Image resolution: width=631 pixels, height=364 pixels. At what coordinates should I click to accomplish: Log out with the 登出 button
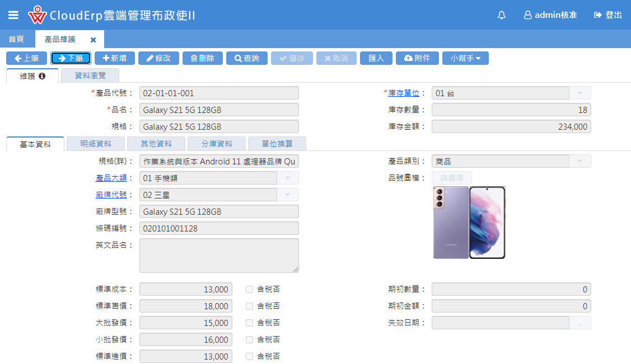tap(607, 15)
